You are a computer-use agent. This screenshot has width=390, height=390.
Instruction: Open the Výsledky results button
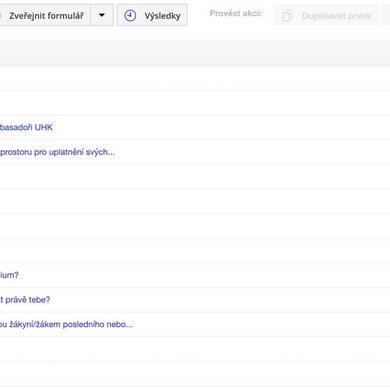pyautogui.click(x=152, y=15)
